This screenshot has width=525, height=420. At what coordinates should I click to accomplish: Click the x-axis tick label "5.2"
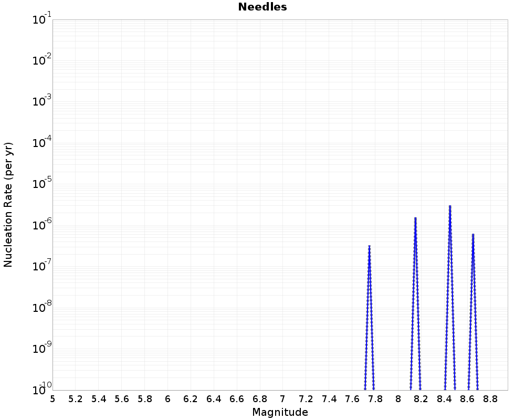pyautogui.click(x=75, y=399)
